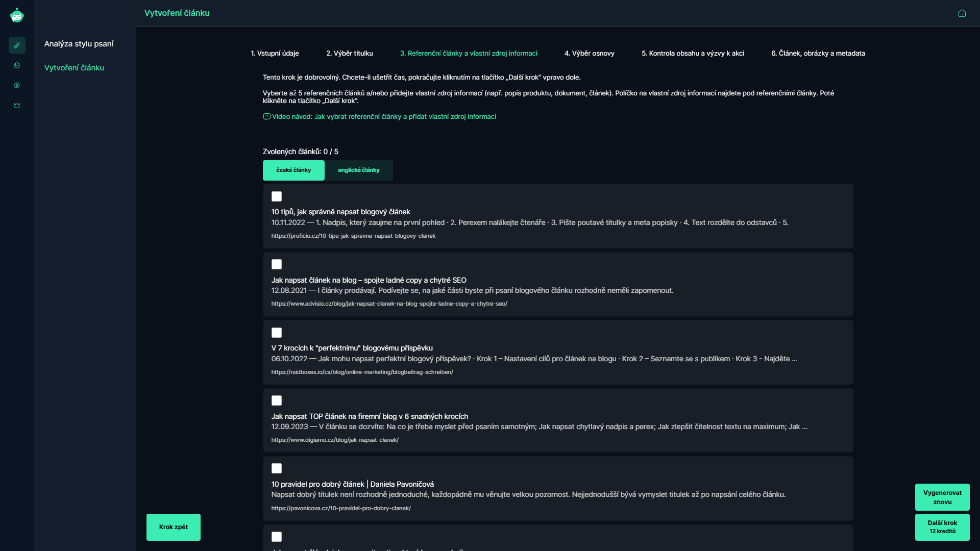Viewport: 980px width, 551px height.
Task: Go to step '1. Vstupní údaje'
Action: (x=275, y=54)
